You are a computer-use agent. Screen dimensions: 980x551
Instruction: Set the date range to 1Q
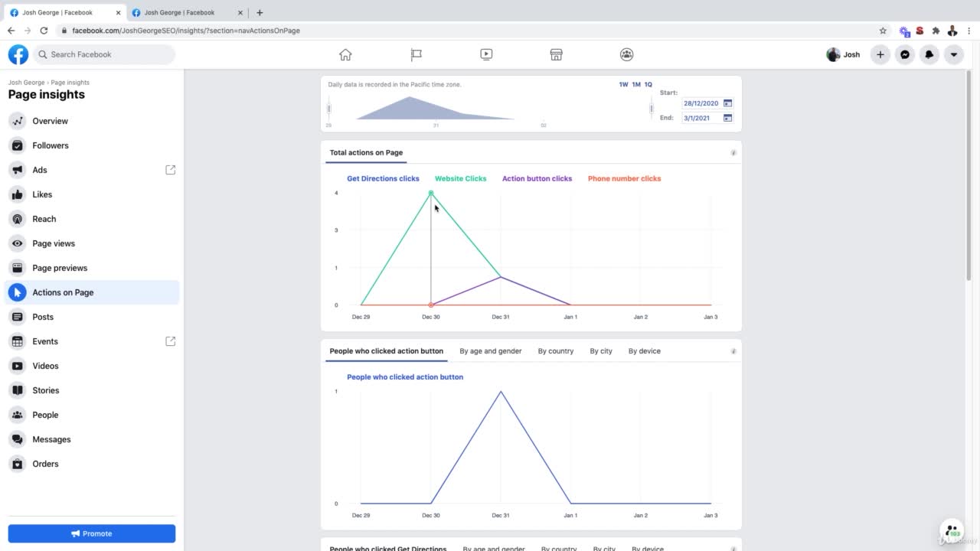tap(648, 85)
